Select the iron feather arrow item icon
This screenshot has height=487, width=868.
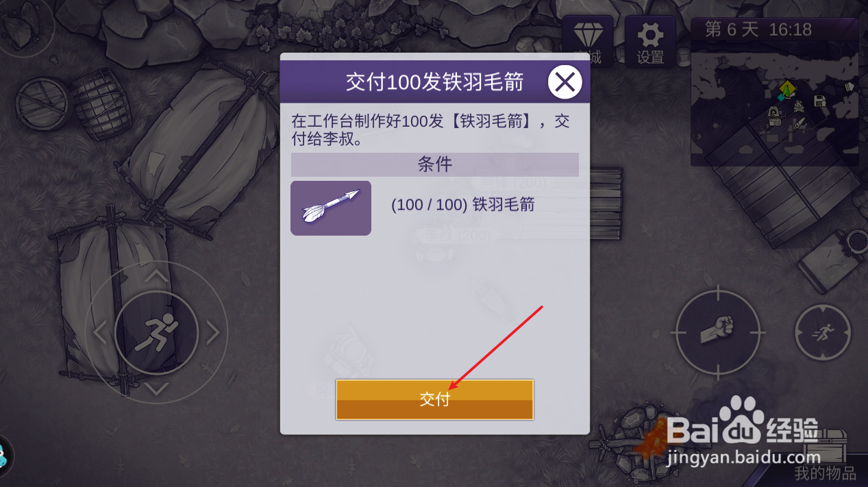pyautogui.click(x=331, y=208)
